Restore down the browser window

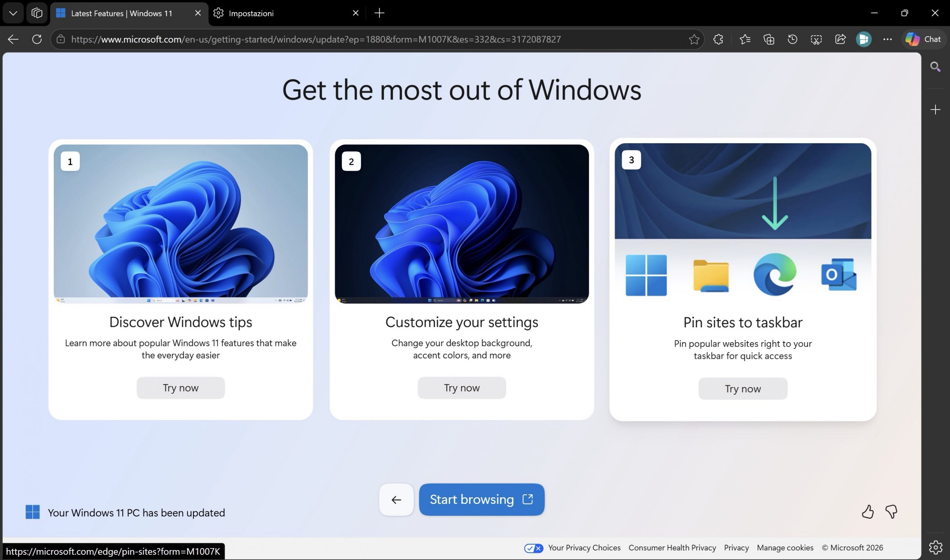click(904, 13)
